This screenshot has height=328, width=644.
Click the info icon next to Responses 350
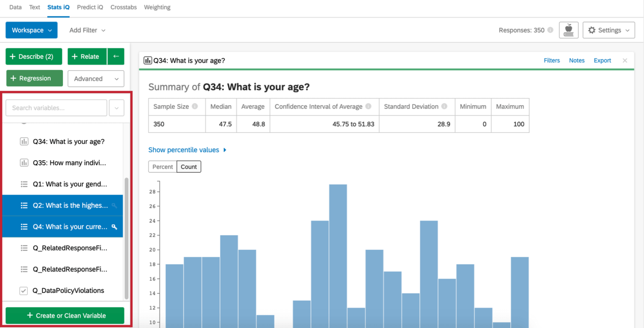coord(550,30)
